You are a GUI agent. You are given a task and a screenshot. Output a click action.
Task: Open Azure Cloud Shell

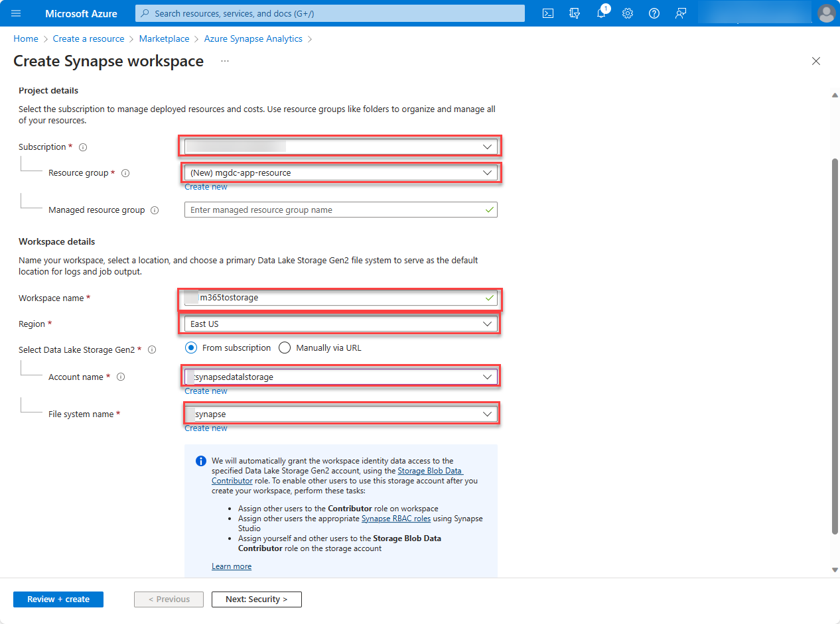pyautogui.click(x=548, y=13)
